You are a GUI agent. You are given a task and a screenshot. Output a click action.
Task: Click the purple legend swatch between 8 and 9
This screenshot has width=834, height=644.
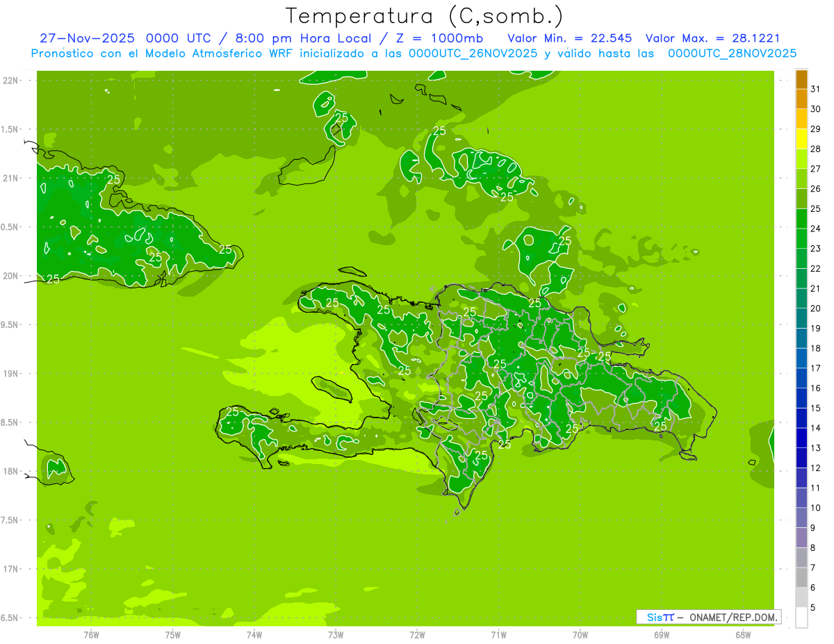[801, 538]
